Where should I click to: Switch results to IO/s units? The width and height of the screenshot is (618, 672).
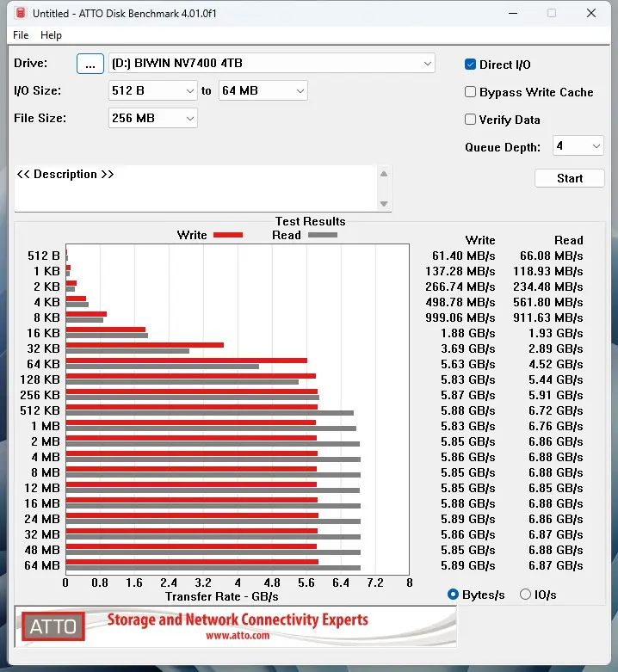pos(525,595)
